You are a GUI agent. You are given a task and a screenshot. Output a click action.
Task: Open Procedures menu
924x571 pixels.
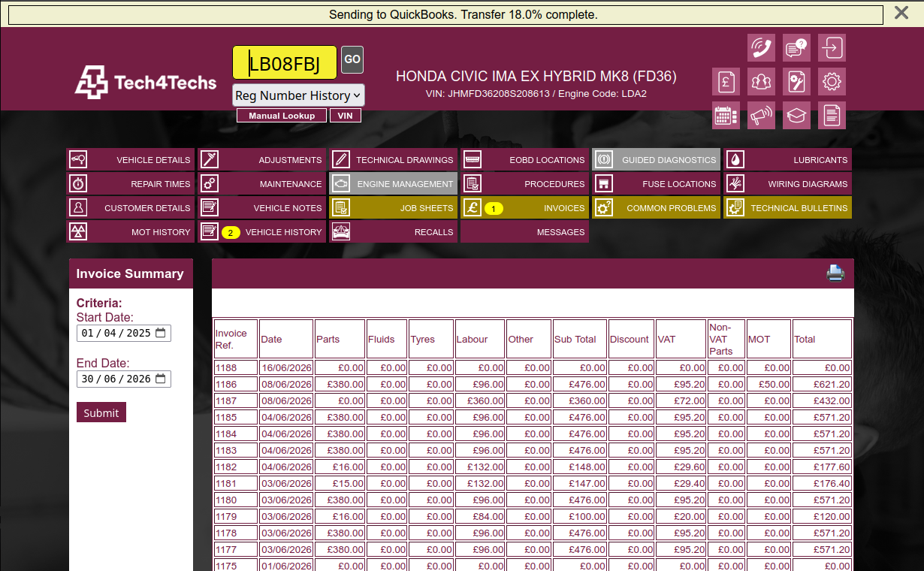[x=524, y=183]
